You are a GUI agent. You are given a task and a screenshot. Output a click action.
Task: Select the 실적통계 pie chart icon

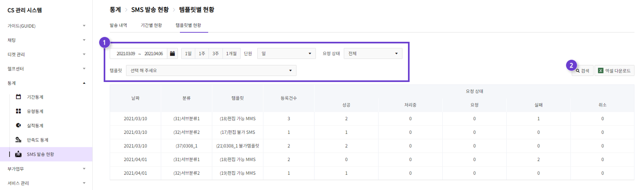pyautogui.click(x=18, y=125)
